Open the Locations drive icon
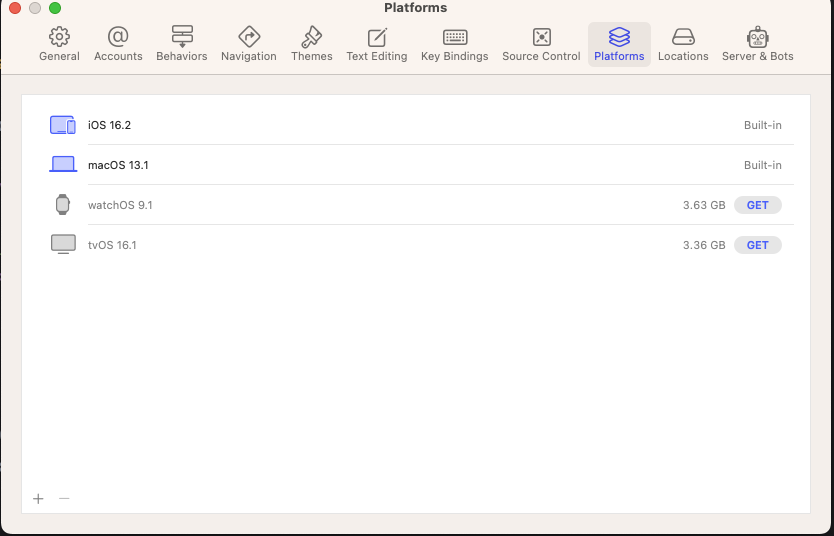 pyautogui.click(x=683, y=37)
